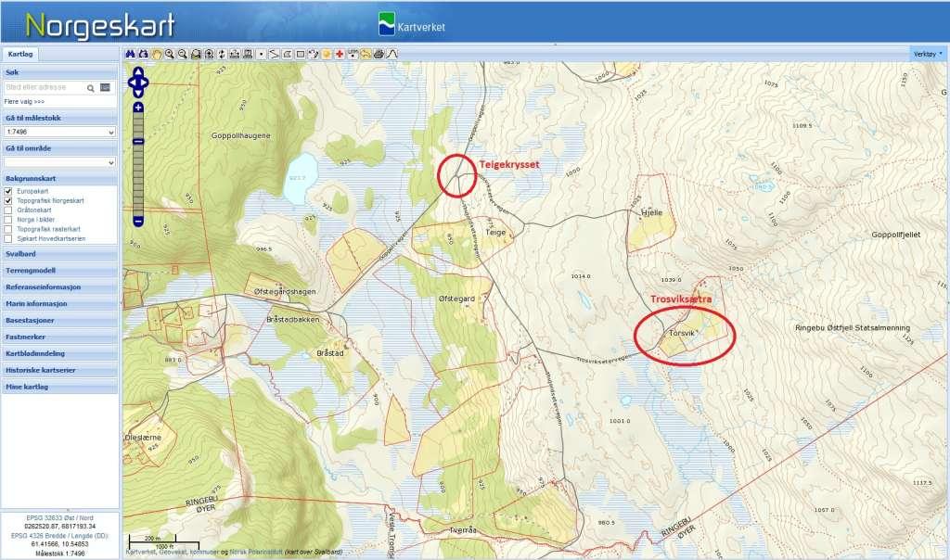Click the Flere valg link
This screenshot has width=950, height=560.
[25, 101]
